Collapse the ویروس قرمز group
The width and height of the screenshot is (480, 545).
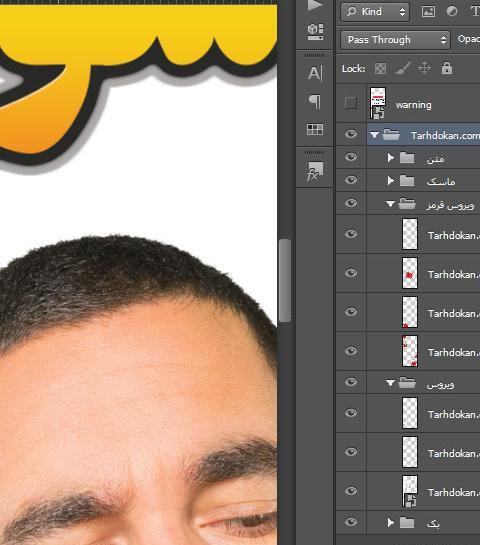390,204
